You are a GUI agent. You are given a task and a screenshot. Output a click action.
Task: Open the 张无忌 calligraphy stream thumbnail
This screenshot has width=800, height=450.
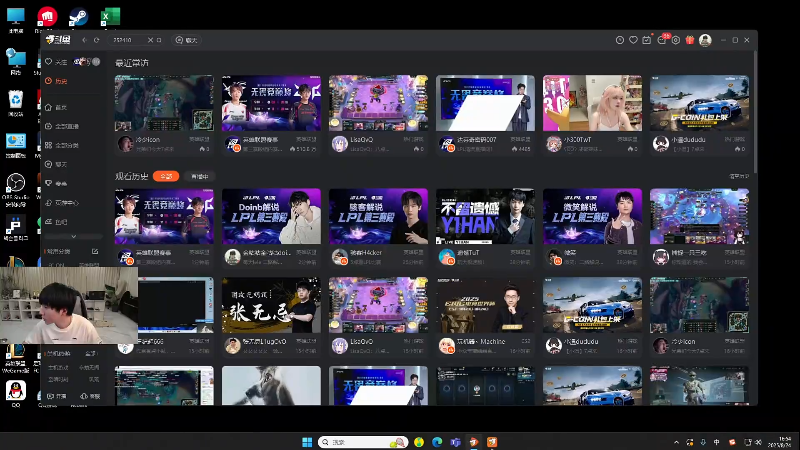coord(271,305)
